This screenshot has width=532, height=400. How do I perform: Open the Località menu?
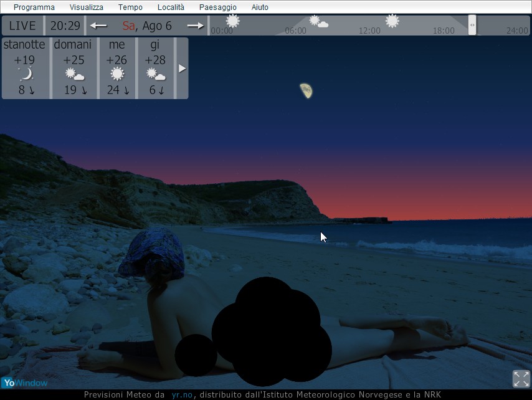click(171, 7)
